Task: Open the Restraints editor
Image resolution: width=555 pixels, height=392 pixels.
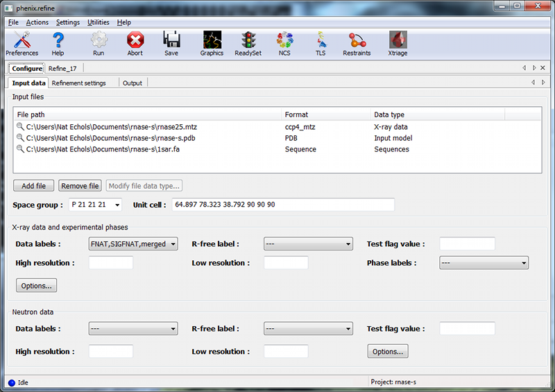Action: click(x=357, y=43)
